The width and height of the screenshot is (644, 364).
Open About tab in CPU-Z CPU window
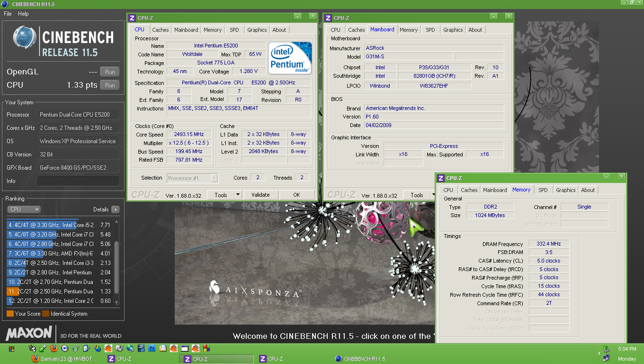(x=279, y=30)
